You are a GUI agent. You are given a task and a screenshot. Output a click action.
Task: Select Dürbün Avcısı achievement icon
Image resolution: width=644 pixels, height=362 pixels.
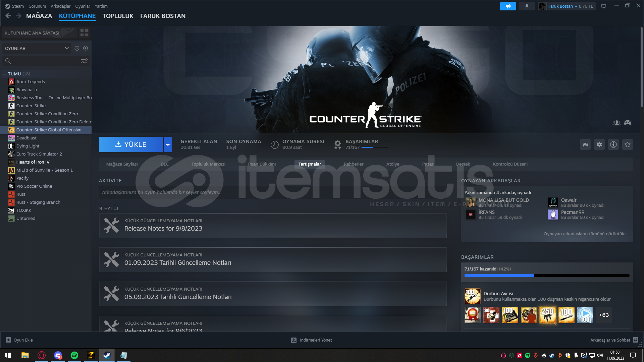coord(472,296)
